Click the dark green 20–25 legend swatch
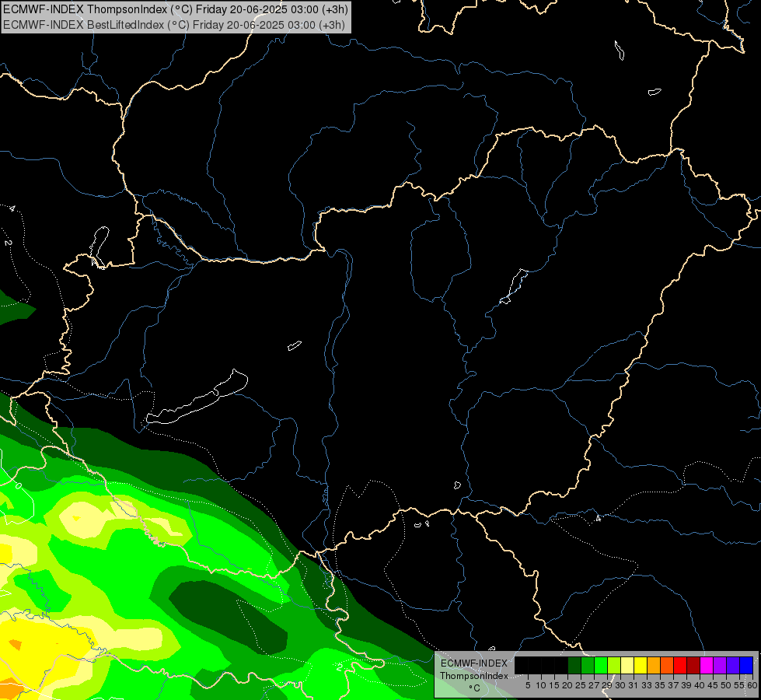761x700 pixels. click(574, 665)
